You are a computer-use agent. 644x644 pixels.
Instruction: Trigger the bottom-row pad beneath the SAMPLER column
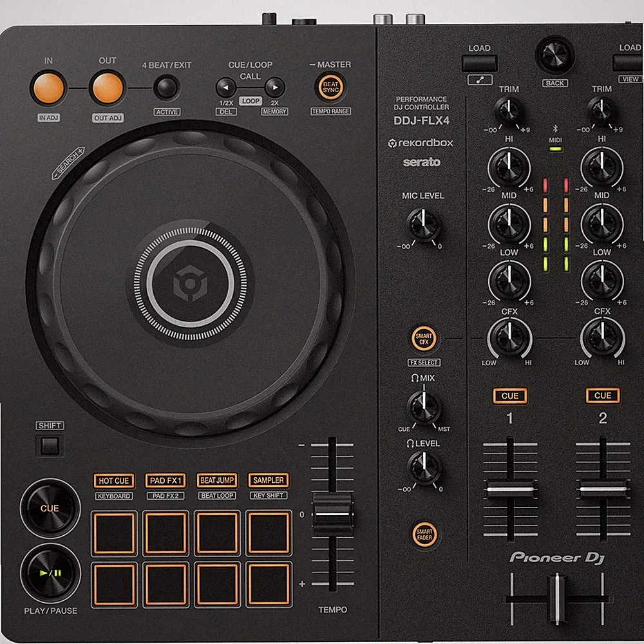point(269,585)
